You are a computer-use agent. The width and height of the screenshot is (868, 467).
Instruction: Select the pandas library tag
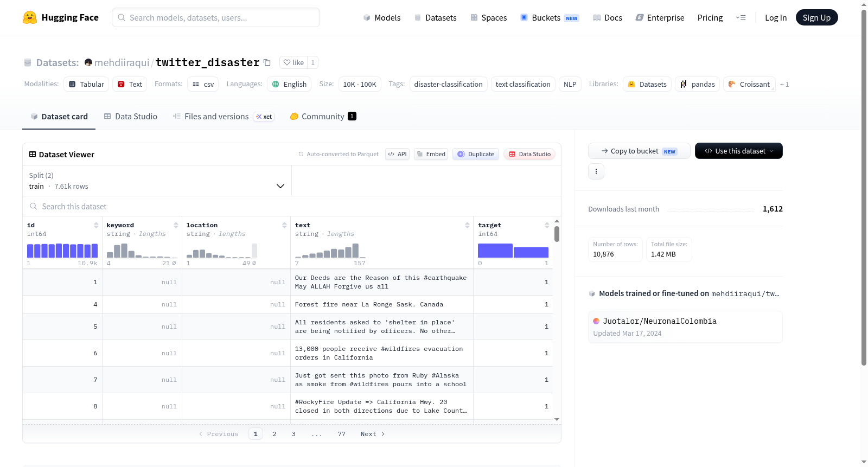697,84
